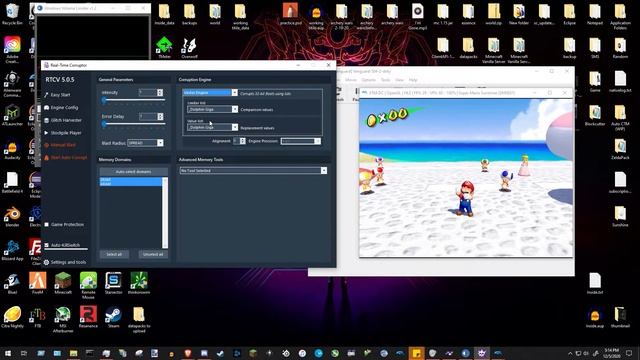640x360 pixels.
Task: Trigger Manual Blast in RTCV sidebar
Action: (60, 145)
